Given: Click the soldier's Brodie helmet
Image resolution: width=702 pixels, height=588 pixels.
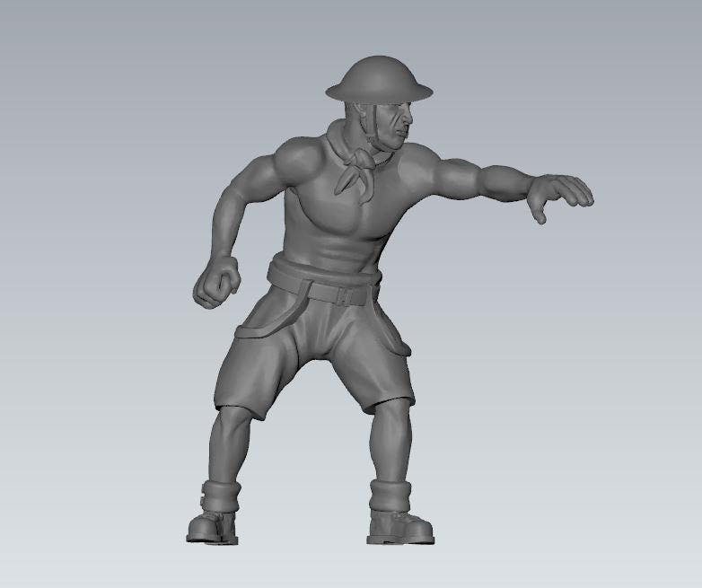Looking at the screenshot, I should tap(377, 78).
